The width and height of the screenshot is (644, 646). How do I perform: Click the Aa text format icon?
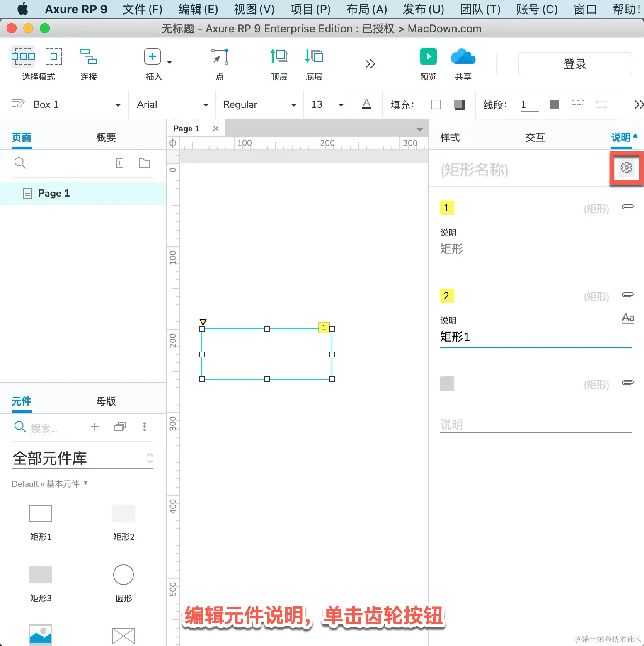(x=628, y=318)
